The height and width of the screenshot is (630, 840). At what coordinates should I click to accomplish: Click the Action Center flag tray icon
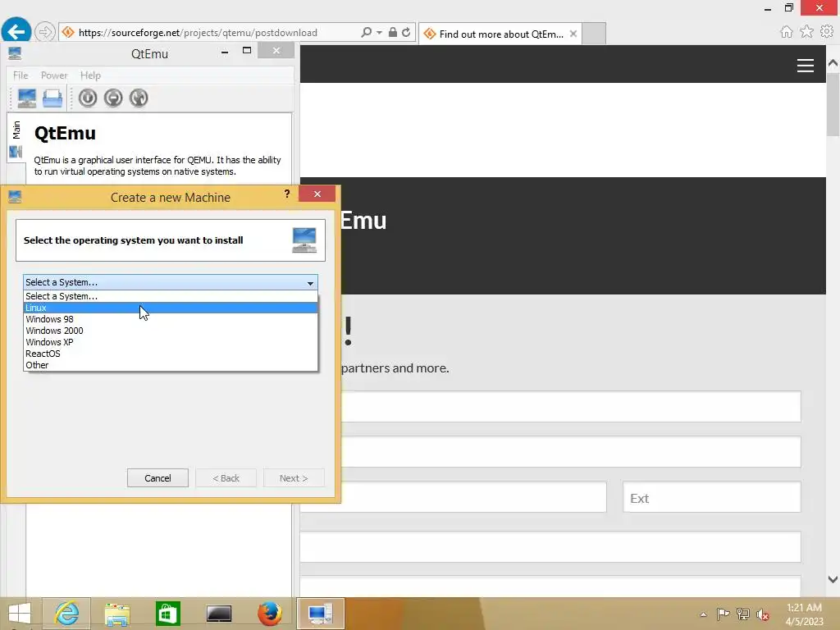(723, 614)
